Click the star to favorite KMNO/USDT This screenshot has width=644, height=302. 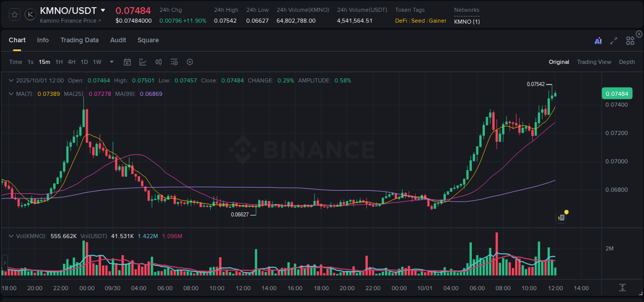[14, 14]
